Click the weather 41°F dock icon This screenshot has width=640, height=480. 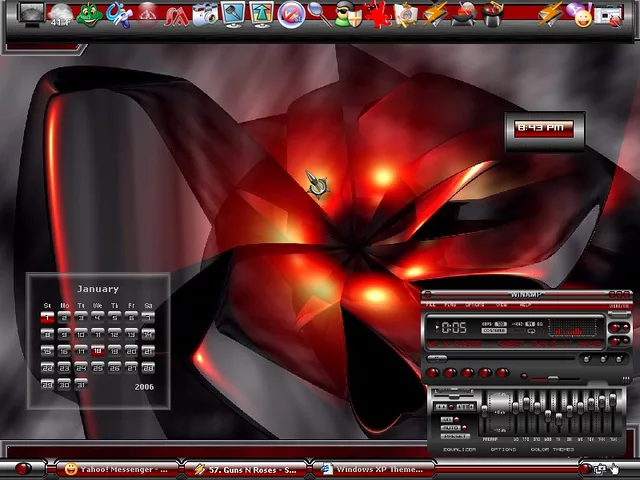click(x=61, y=15)
